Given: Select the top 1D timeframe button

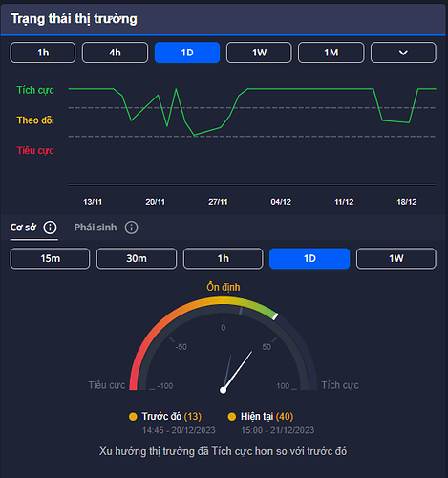Looking at the screenshot, I should (x=187, y=53).
